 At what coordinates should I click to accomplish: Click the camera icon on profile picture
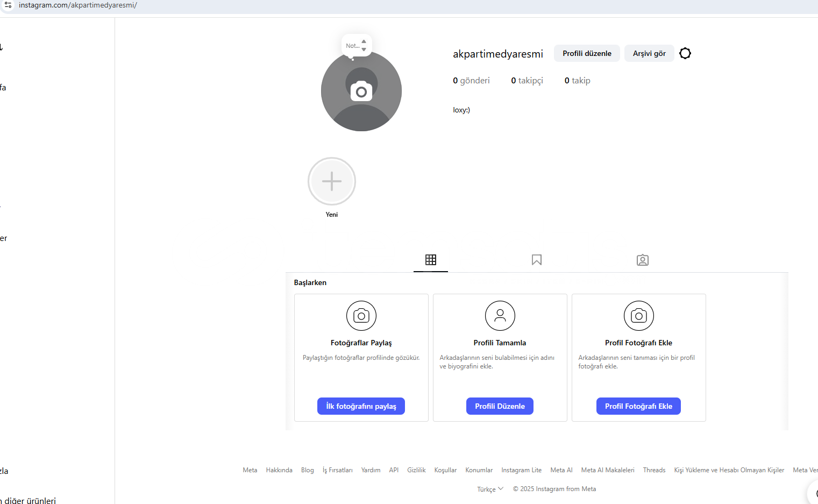coord(361,91)
